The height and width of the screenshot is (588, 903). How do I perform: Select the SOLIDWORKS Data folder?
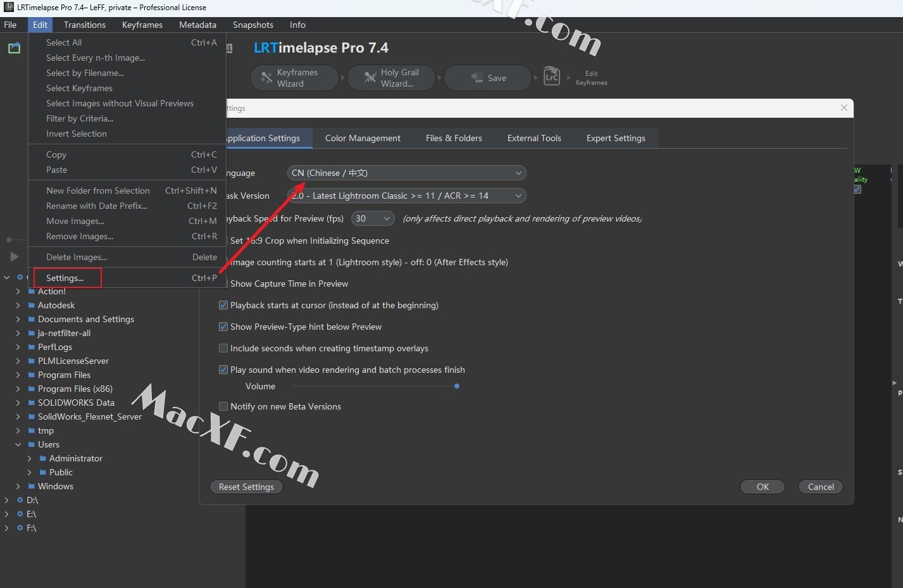pos(76,403)
